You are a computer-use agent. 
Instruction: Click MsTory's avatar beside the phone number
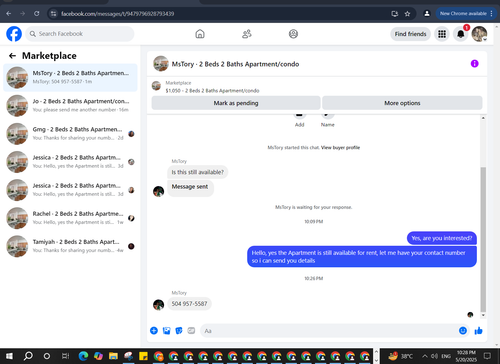point(158,304)
